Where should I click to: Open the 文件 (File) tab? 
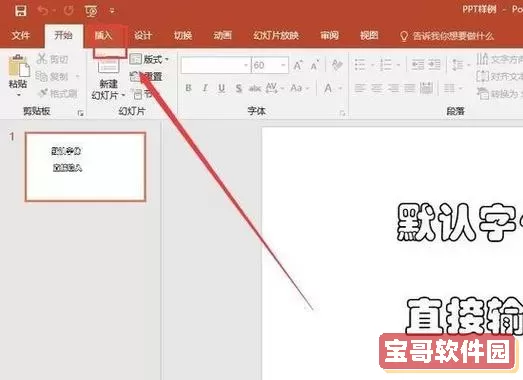click(21, 35)
